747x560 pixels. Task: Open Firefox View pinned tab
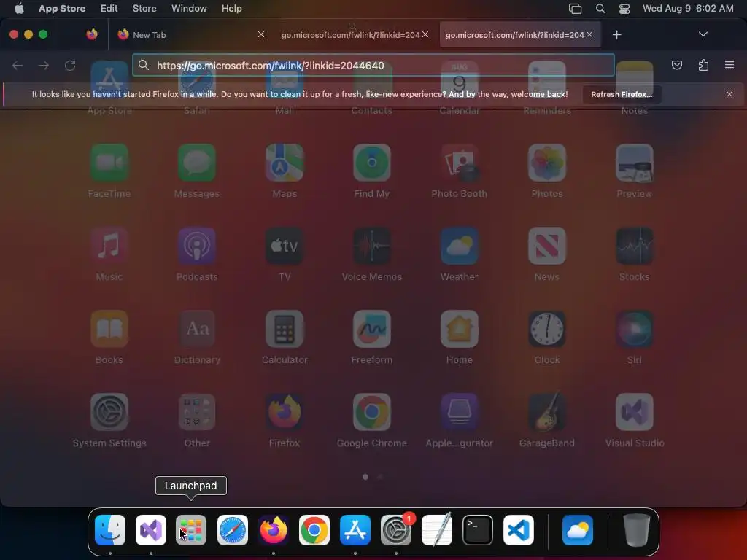92,34
